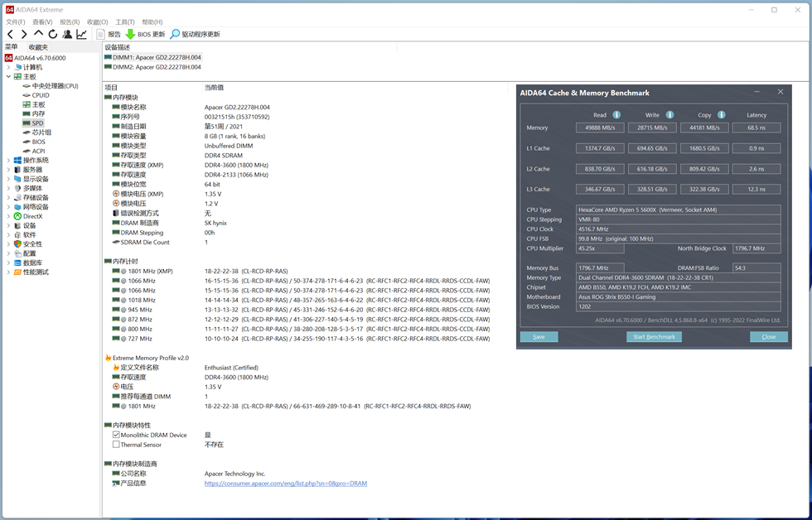Screen dimensions: 812x520
Task: Open the graph chart icon in toolbar
Action: (81, 34)
